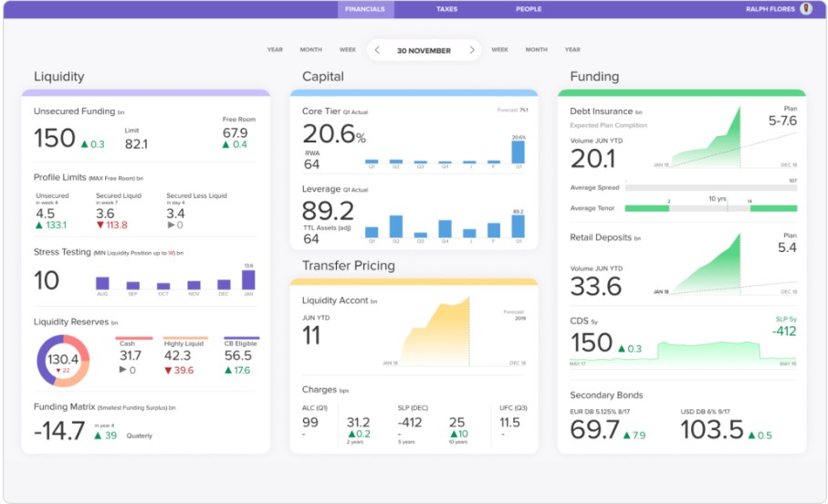
Task: Click the USD DB bond value 103.5
Action: point(712,429)
